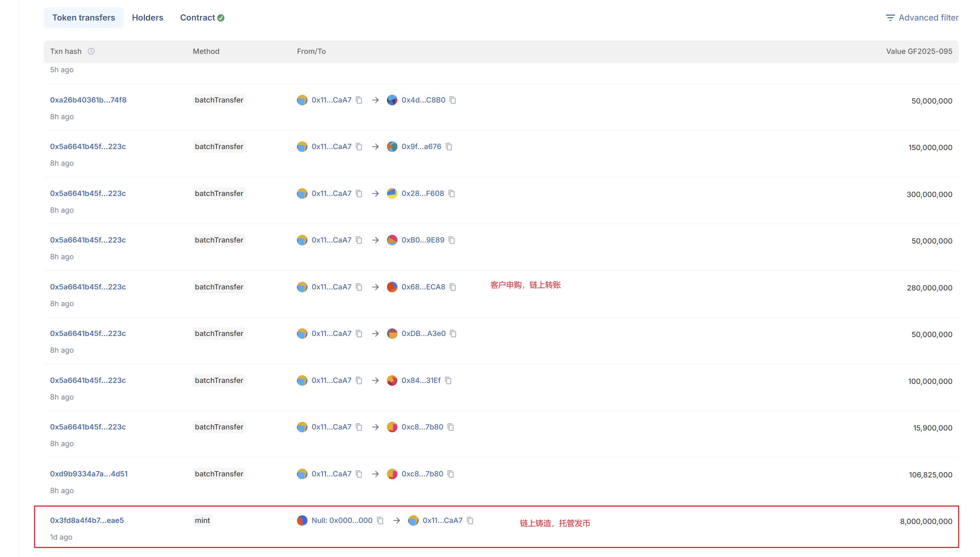Open transaction 0xd9b9334a7a...4d51

(89, 474)
